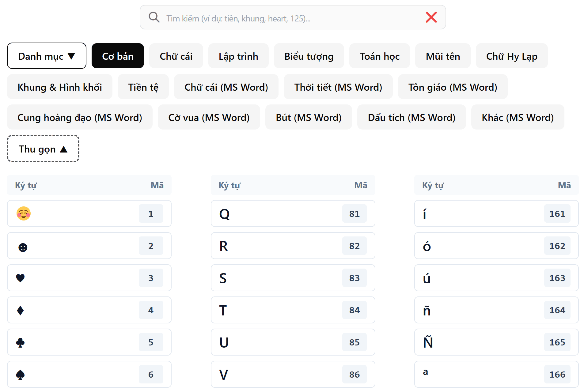Choose the club suit symbol
Viewport: 588px width, 392px height.
(21, 342)
